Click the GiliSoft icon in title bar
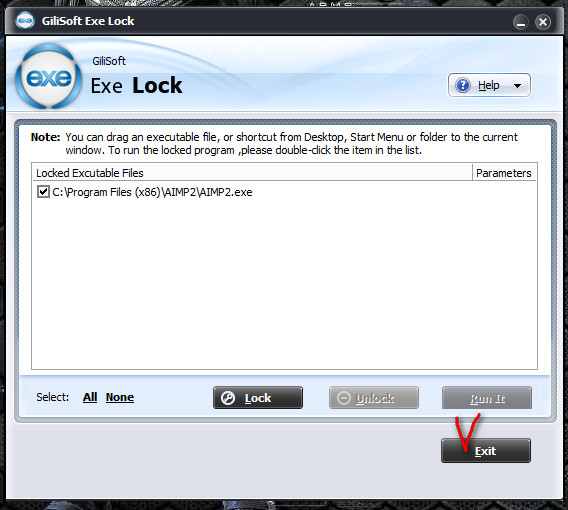This screenshot has height=510, width=568. pos(25,21)
